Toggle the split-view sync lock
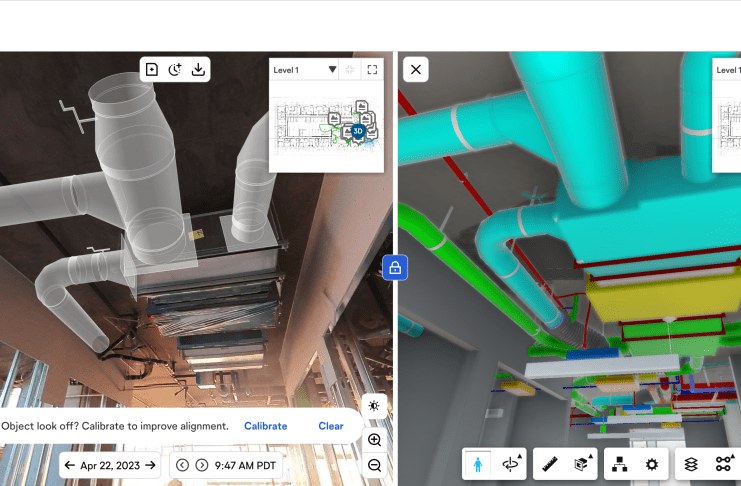This screenshot has width=741, height=486. click(395, 268)
